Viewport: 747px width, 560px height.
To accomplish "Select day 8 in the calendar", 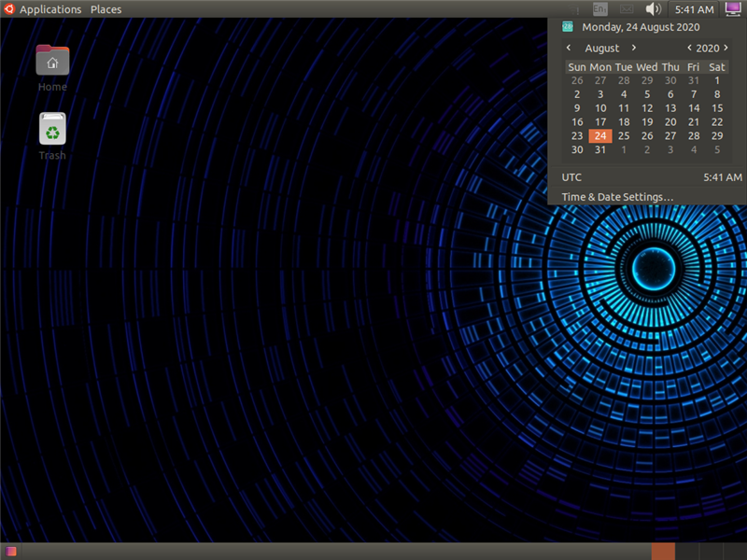I will click(717, 94).
